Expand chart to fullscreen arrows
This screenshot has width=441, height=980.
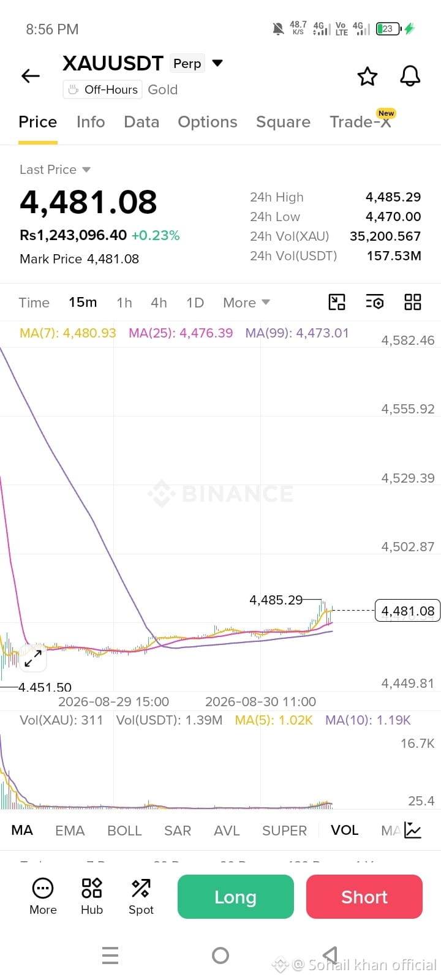pos(33,659)
